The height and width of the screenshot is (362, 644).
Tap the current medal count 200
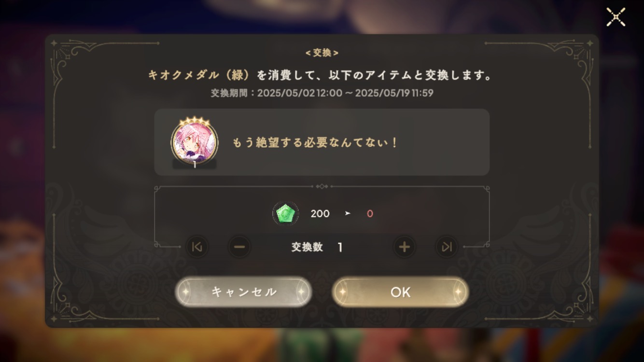(x=320, y=214)
